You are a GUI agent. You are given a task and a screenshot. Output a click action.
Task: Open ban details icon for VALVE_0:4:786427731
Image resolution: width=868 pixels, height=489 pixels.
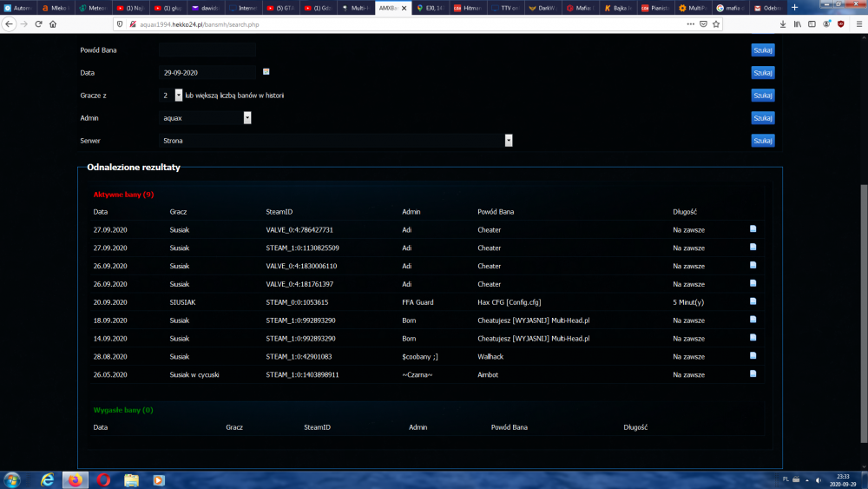point(753,229)
